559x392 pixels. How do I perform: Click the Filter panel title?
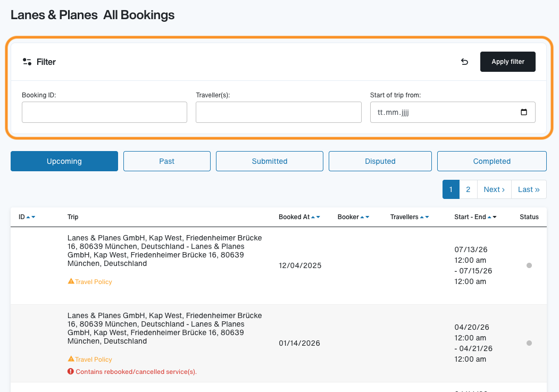coord(46,62)
